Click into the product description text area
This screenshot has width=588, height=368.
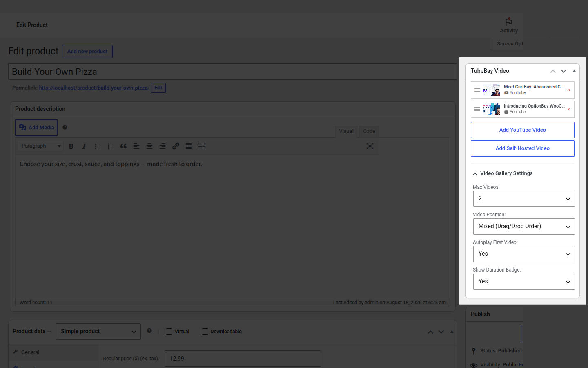pos(233,227)
